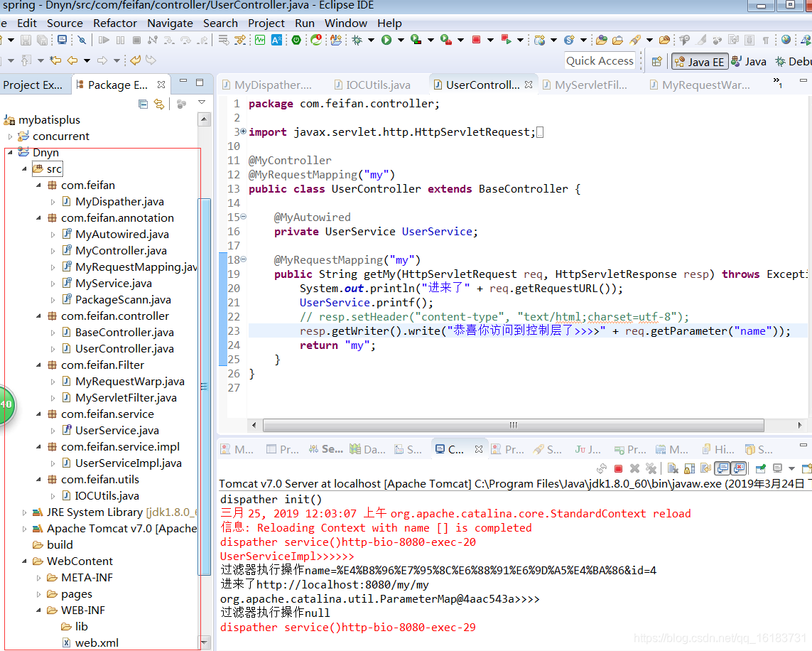The image size is (812, 651).
Task: Toggle Show Console on standard output change
Action: (x=722, y=468)
